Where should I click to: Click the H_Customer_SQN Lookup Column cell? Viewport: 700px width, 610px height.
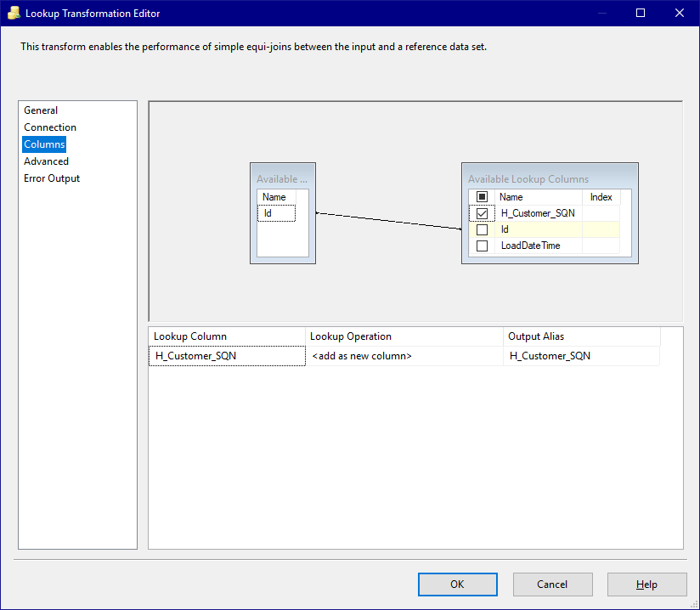227,356
